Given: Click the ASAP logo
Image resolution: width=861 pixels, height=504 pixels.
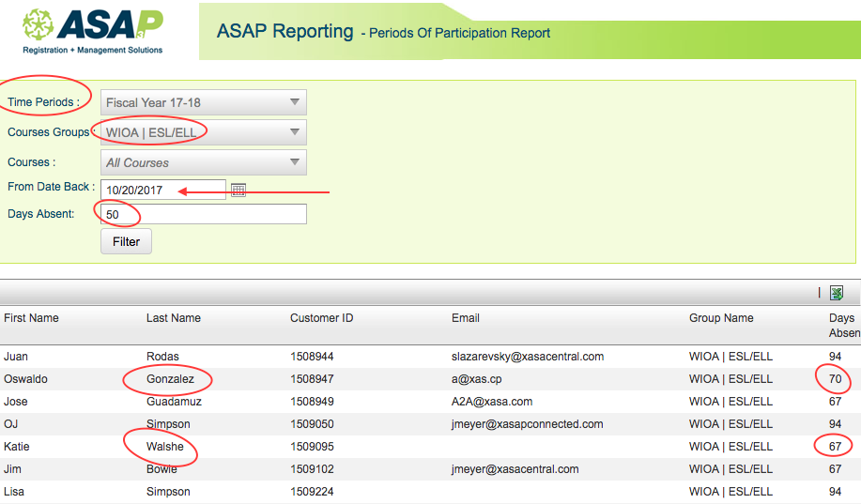Looking at the screenshot, I should tap(93, 31).
